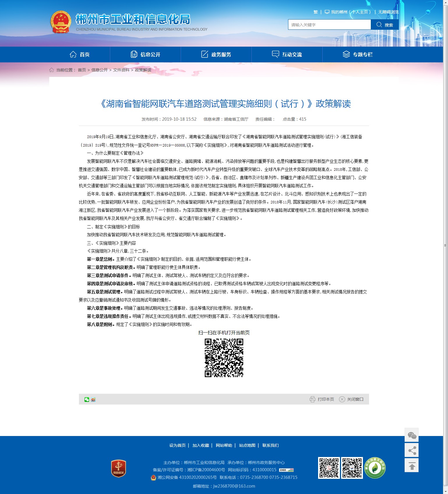Click the CNZZ statistics badge icon

[286, 470]
